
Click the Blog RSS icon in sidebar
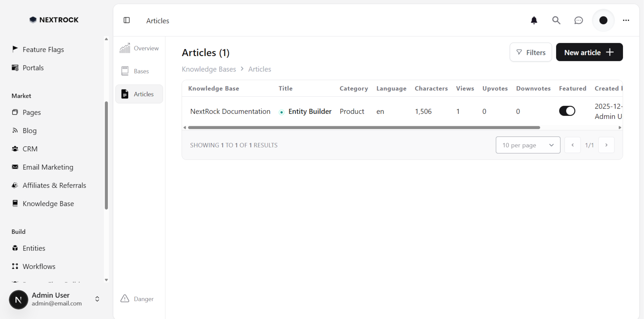pyautogui.click(x=15, y=130)
